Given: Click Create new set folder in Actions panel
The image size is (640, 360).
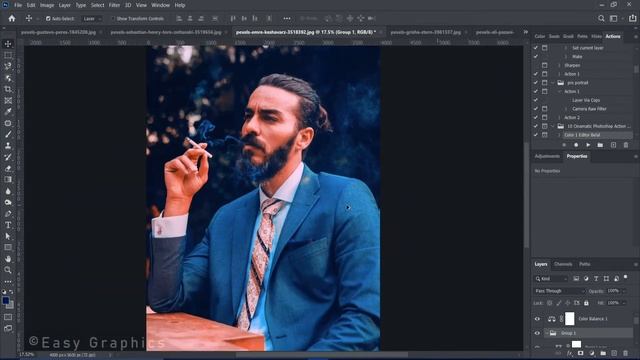Looking at the screenshot, I should pyautogui.click(x=600, y=145).
